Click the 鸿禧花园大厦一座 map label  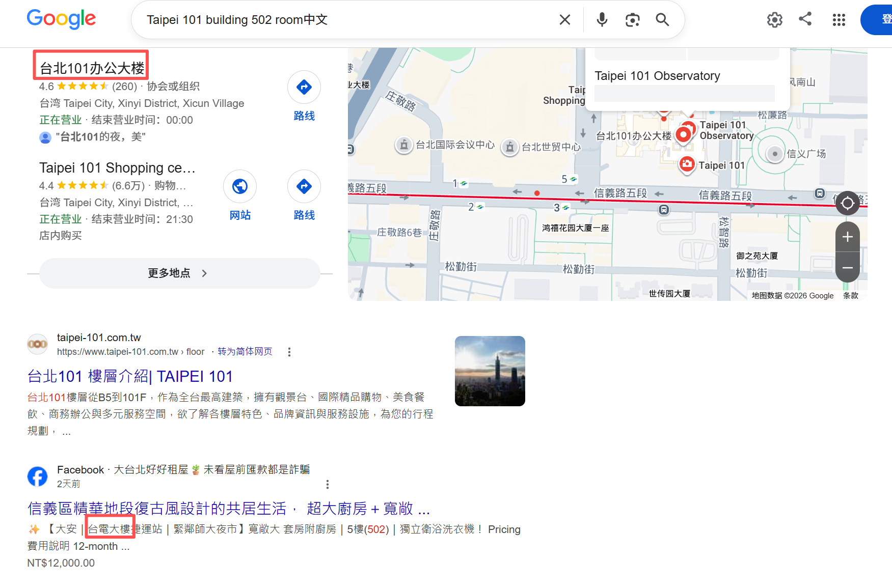pyautogui.click(x=576, y=228)
